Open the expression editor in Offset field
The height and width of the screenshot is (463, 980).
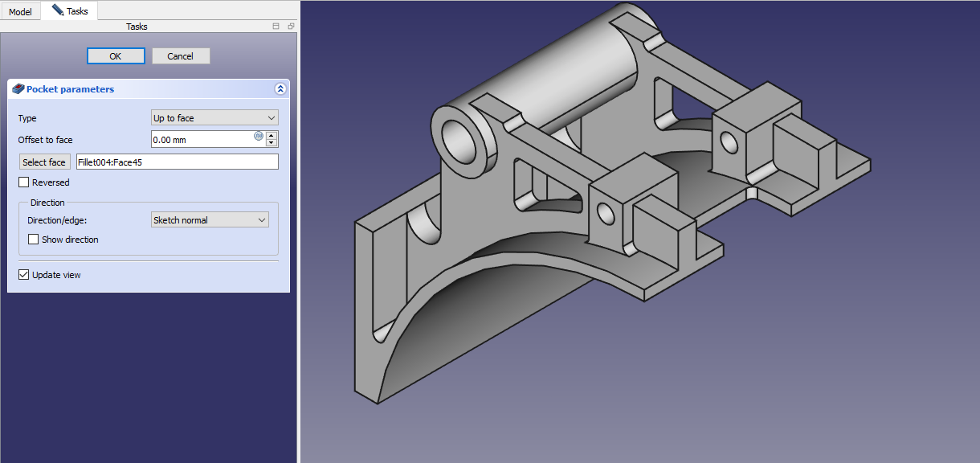[x=259, y=136]
